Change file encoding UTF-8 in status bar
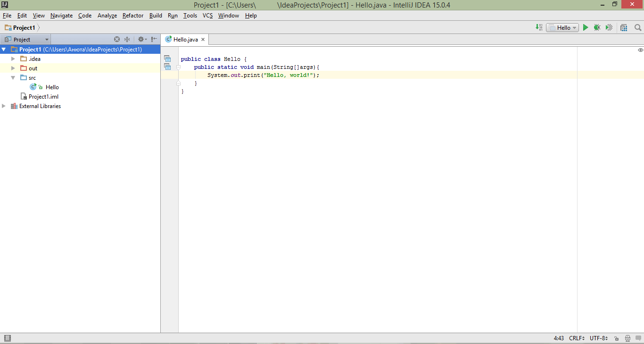This screenshot has width=644, height=344. 599,338
